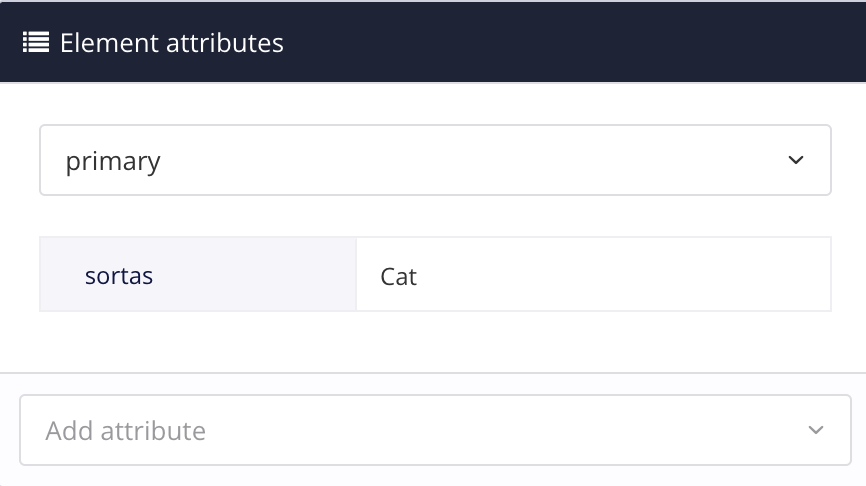The height and width of the screenshot is (486, 866).
Task: Click the dark Element attributes header bar
Action: (x=560, y=43)
